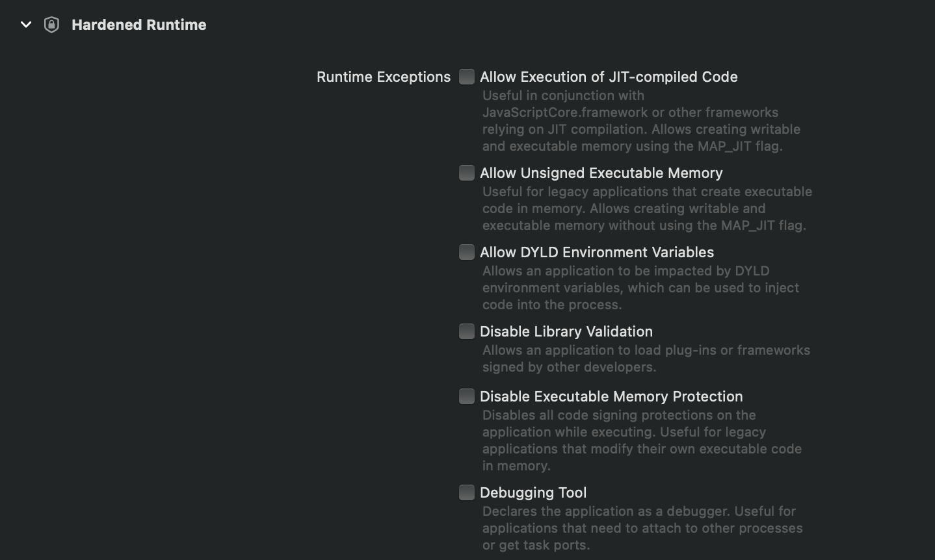The image size is (935, 560).
Task: Click the Debugging Tool label text
Action: (533, 492)
